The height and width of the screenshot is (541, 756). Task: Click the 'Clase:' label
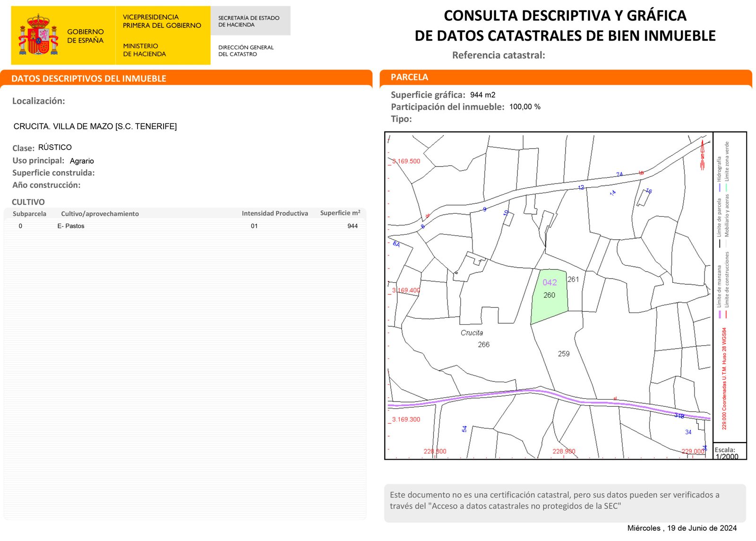coord(23,148)
